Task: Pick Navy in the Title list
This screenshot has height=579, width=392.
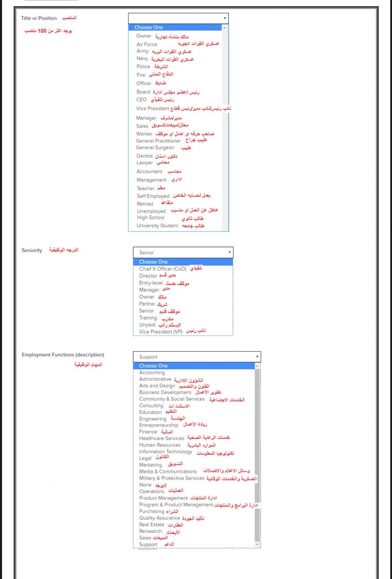Action: pos(142,58)
